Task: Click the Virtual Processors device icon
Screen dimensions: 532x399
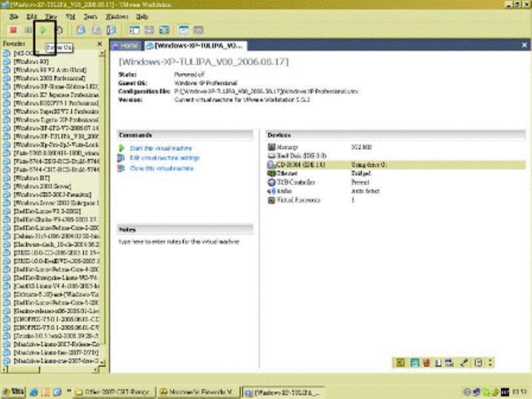Action: 271,200
